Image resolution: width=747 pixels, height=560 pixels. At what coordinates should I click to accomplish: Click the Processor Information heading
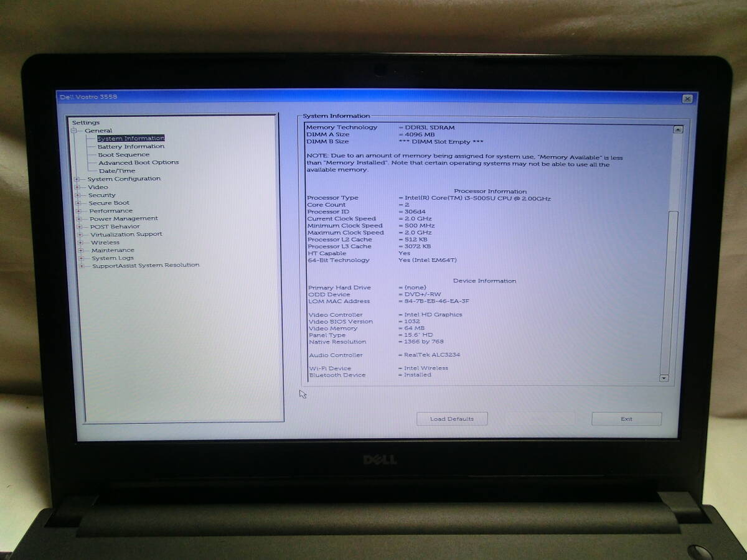491,191
